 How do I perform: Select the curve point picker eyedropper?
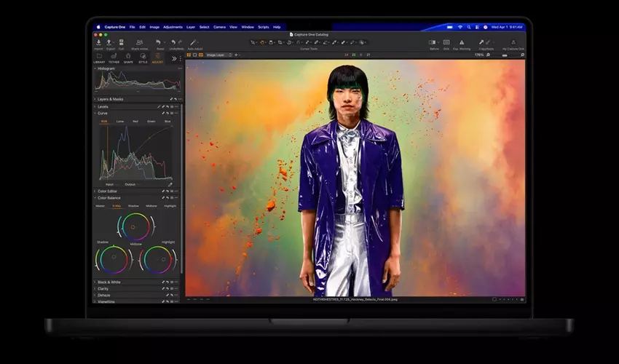point(170,184)
